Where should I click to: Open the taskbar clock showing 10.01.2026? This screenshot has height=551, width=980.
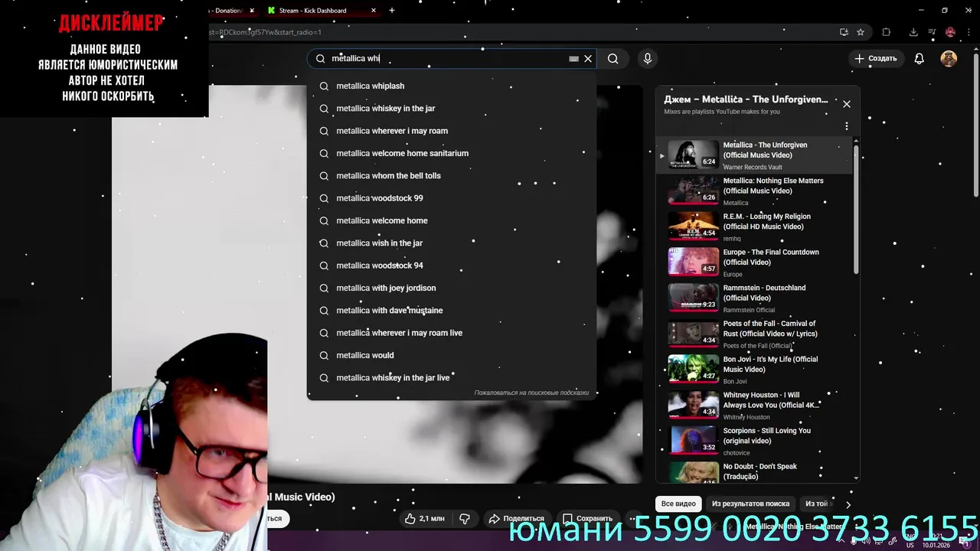(936, 541)
